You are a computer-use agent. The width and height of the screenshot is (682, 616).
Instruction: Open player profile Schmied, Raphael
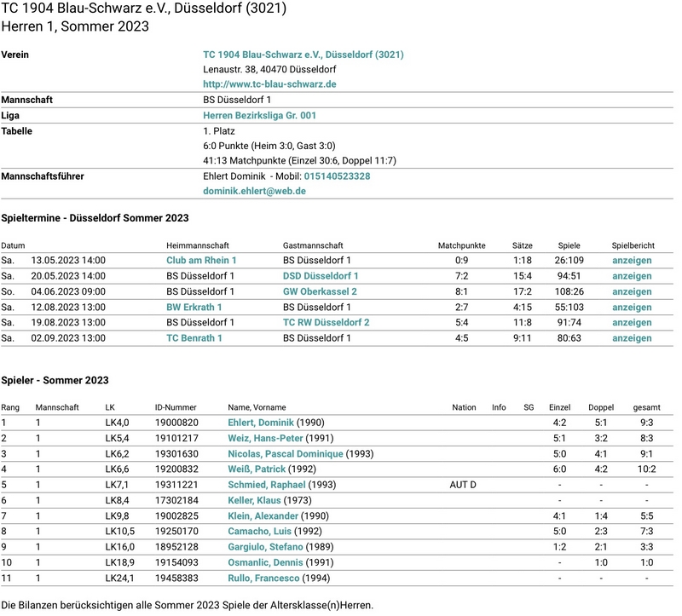click(267, 485)
